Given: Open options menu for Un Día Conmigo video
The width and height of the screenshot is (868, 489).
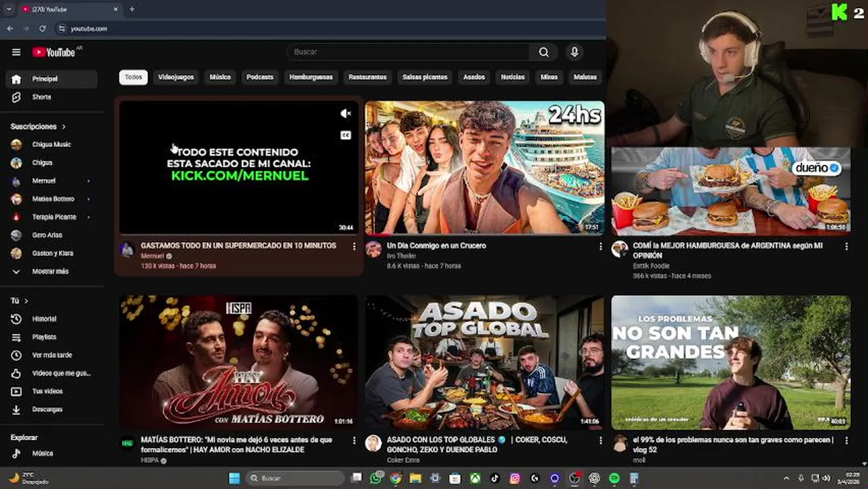Looking at the screenshot, I should 600,247.
